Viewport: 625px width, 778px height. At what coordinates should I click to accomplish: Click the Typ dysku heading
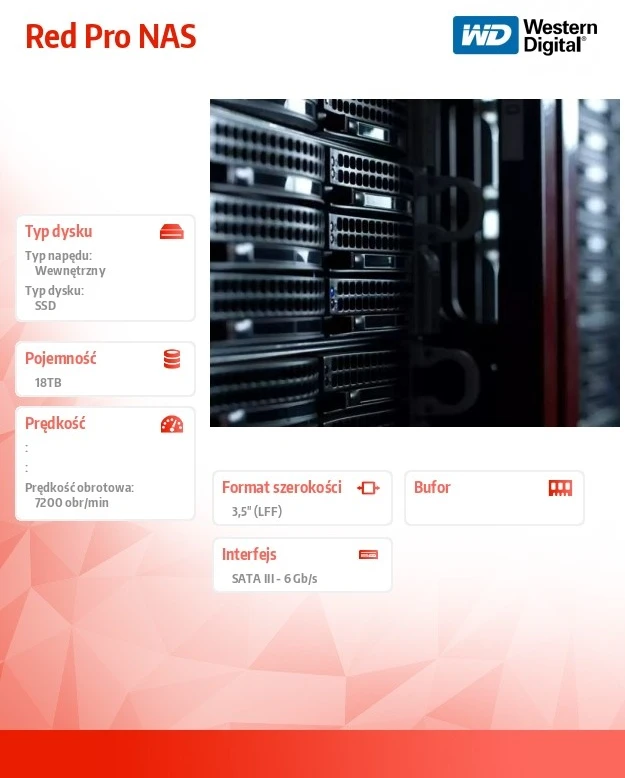(x=59, y=231)
